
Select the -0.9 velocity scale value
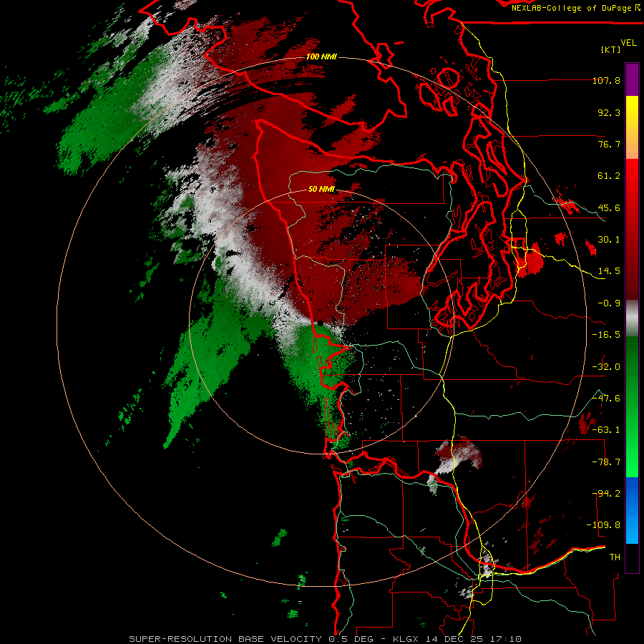click(x=609, y=303)
